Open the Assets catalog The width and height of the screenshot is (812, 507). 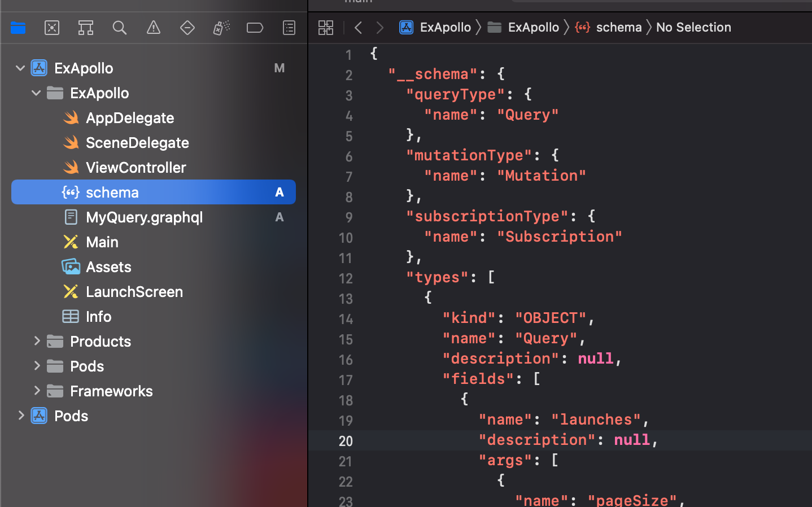click(x=108, y=267)
